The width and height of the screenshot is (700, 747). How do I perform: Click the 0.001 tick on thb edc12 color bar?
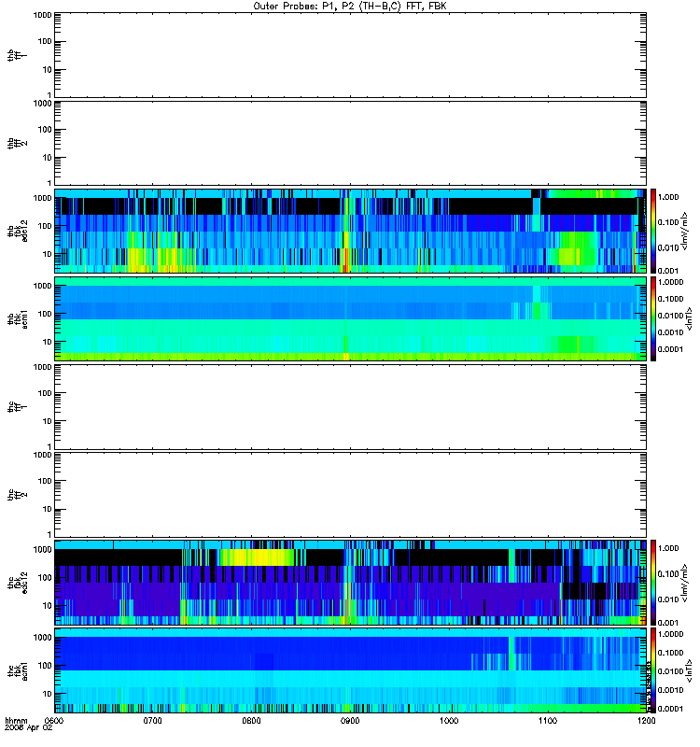pos(668,271)
